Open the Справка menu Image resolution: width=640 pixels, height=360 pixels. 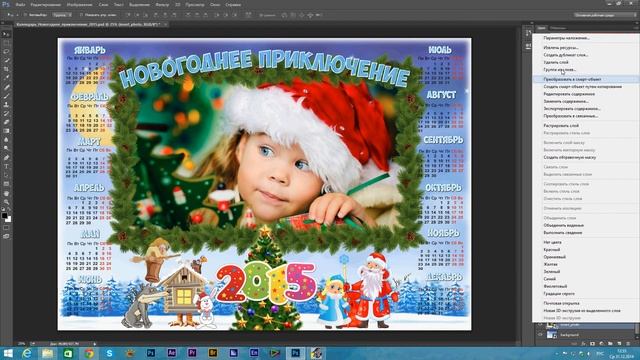click(233, 5)
